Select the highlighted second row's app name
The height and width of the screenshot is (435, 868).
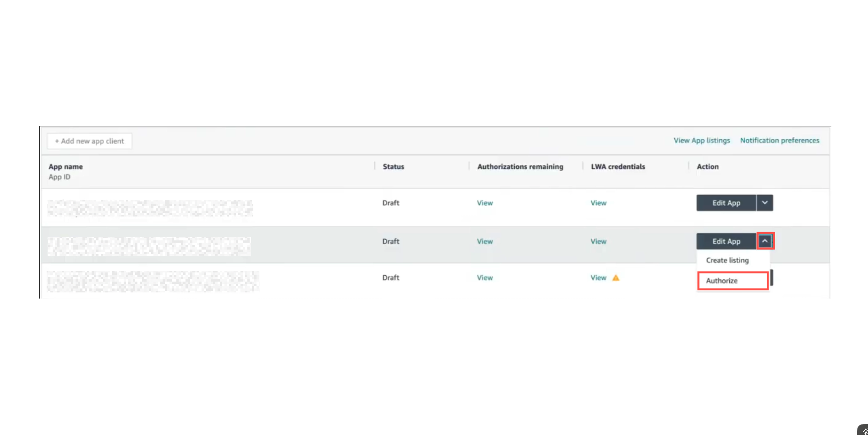(x=149, y=246)
